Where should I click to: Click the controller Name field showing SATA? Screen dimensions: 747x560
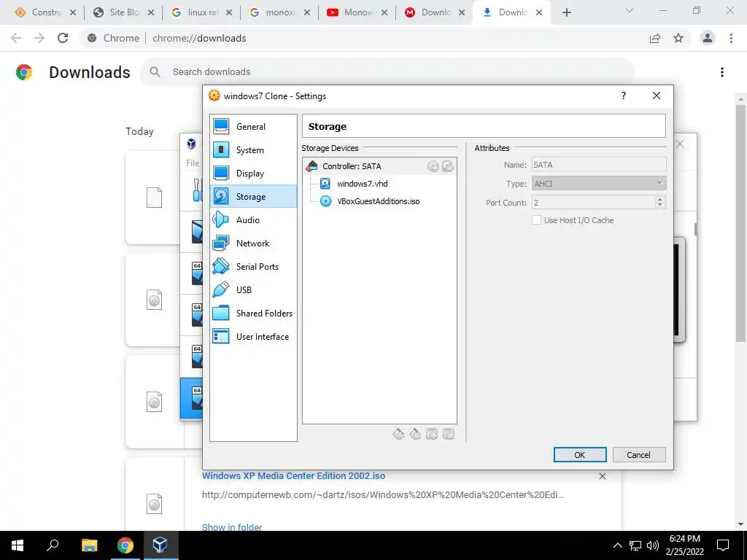599,165
